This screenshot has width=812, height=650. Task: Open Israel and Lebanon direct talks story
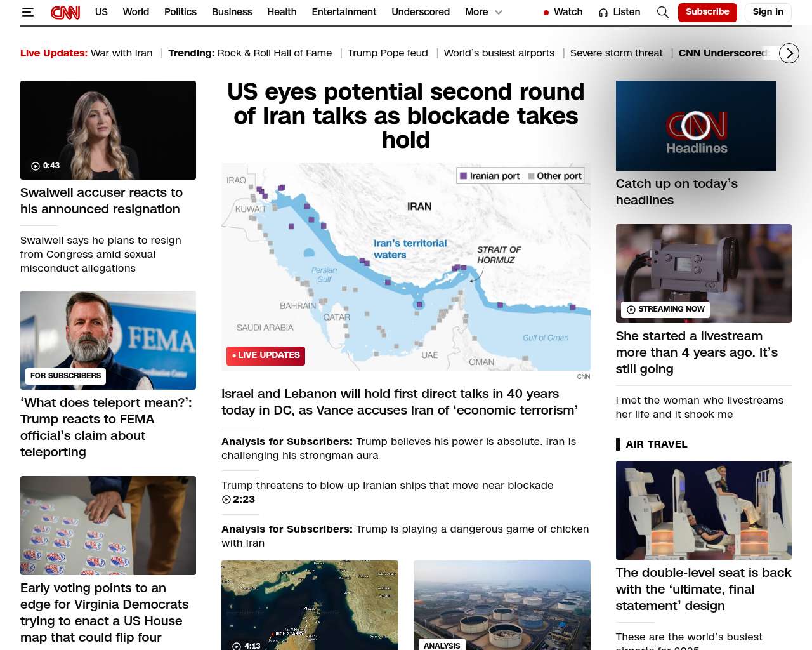pos(400,402)
